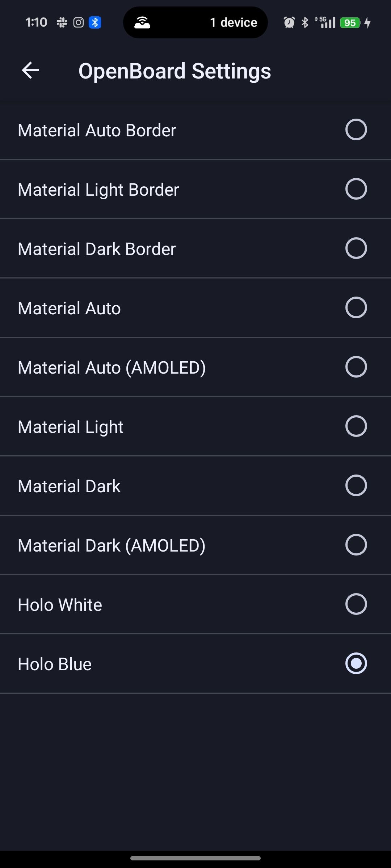
Task: Select the Material Auto Border radio button
Action: [x=356, y=129]
